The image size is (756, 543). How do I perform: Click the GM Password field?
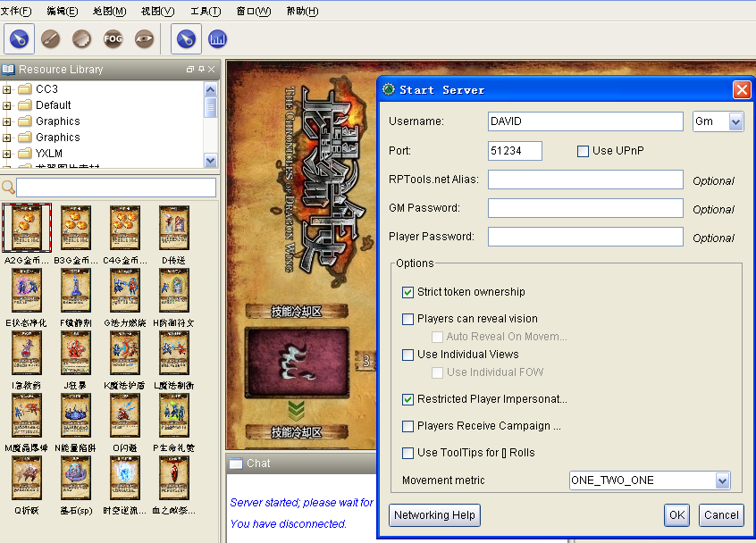click(585, 208)
